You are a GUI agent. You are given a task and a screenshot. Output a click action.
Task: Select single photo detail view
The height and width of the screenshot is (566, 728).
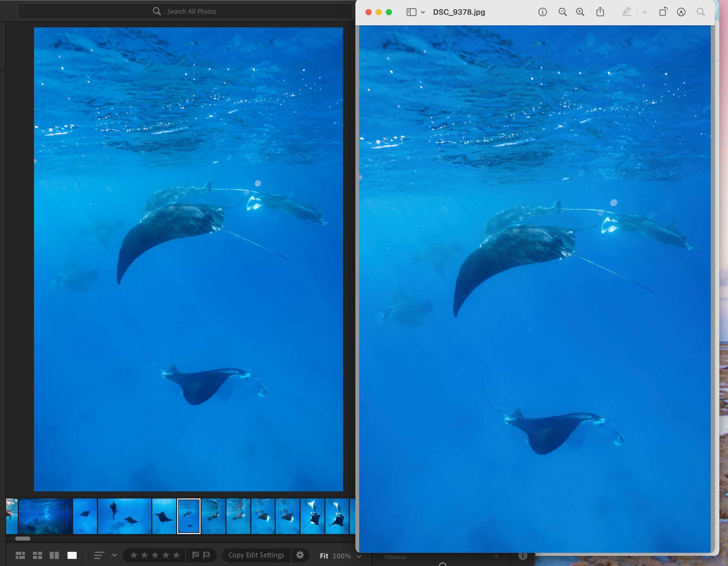(x=72, y=555)
